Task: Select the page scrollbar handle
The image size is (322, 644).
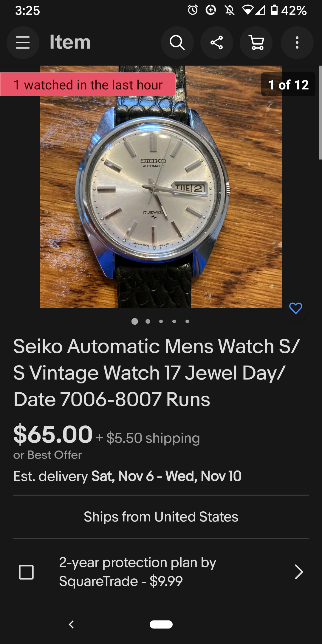Action: click(320, 112)
